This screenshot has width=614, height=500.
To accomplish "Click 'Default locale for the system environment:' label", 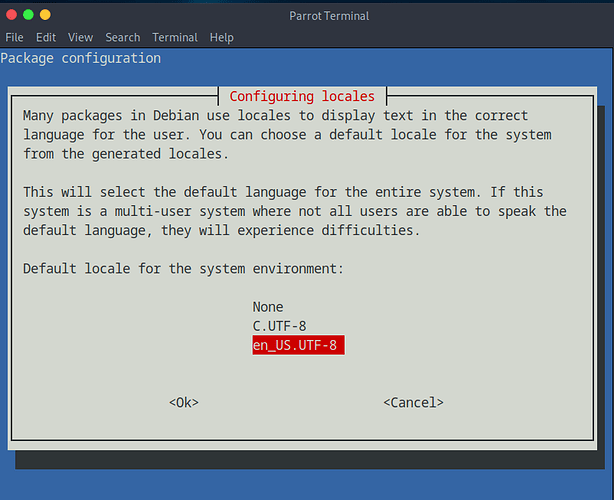I will (x=183, y=269).
